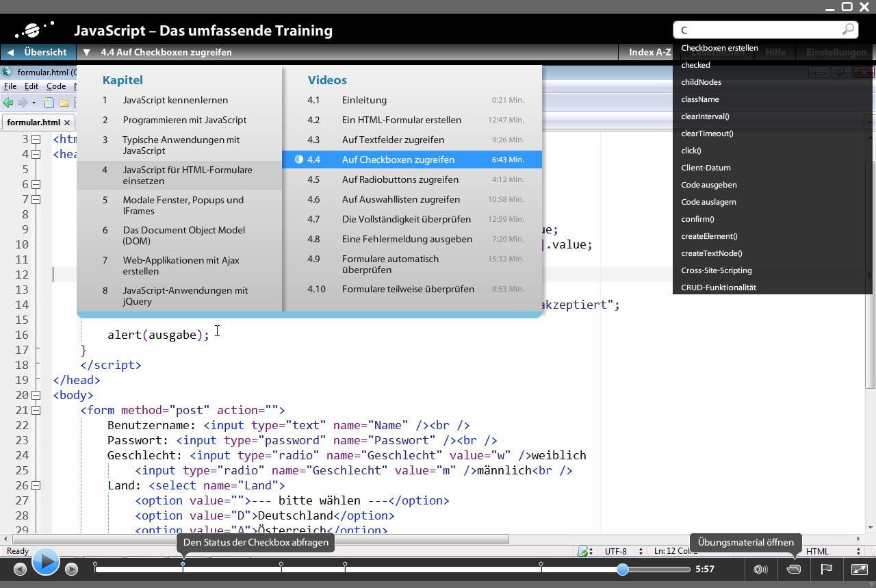Click the pretzel logo in the title bar

(31, 29)
